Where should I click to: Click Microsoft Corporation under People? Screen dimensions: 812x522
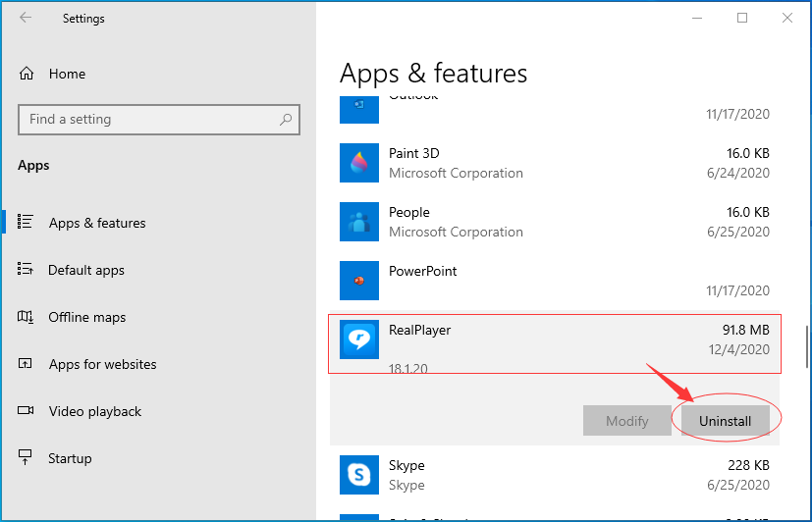tap(456, 232)
